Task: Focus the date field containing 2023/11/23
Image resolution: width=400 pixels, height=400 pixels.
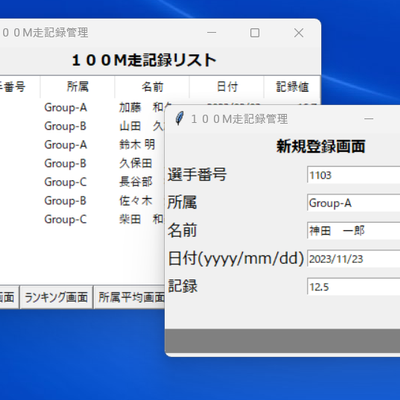Action: pyautogui.click(x=353, y=259)
